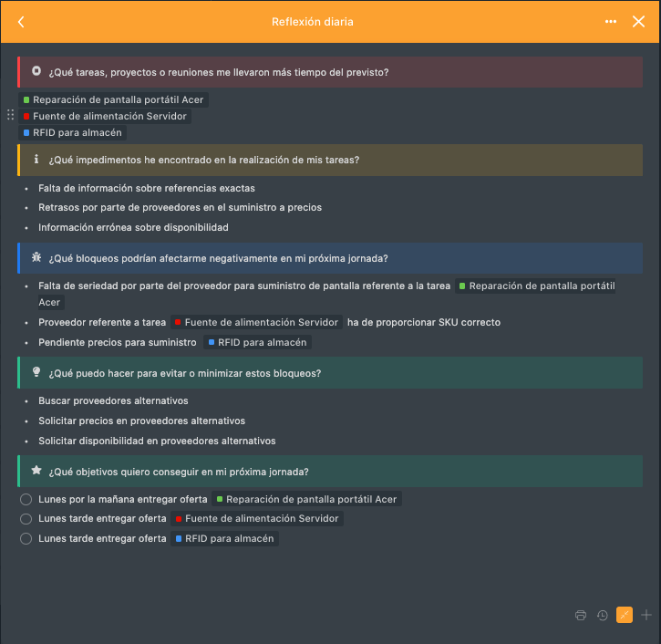Open version history clock icon
Screen dimensions: 661x644
(603, 615)
